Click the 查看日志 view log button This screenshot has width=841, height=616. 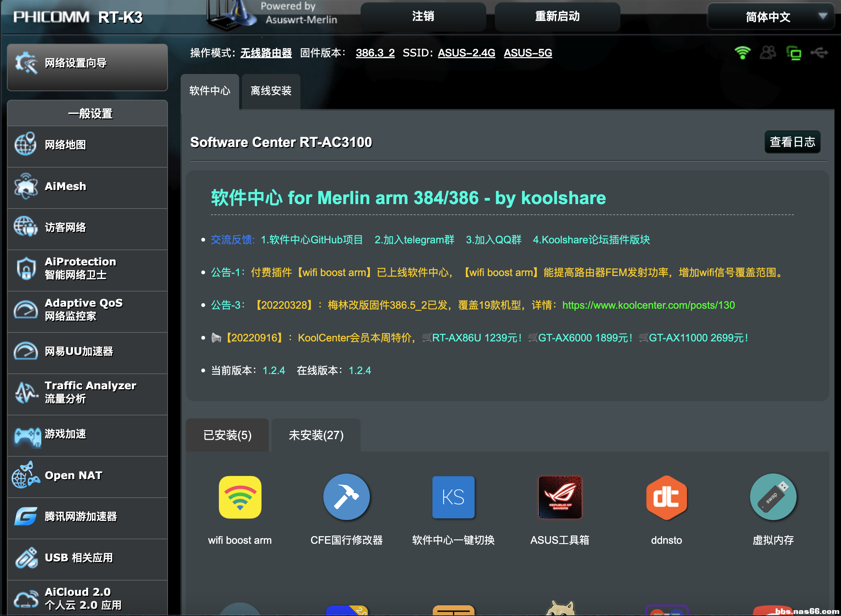point(792,142)
